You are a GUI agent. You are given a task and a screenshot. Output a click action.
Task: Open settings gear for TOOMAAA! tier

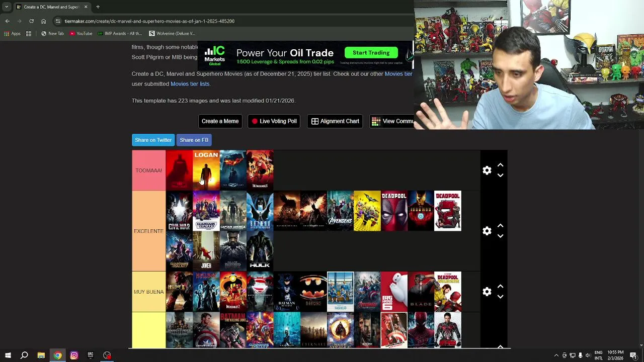tap(487, 170)
